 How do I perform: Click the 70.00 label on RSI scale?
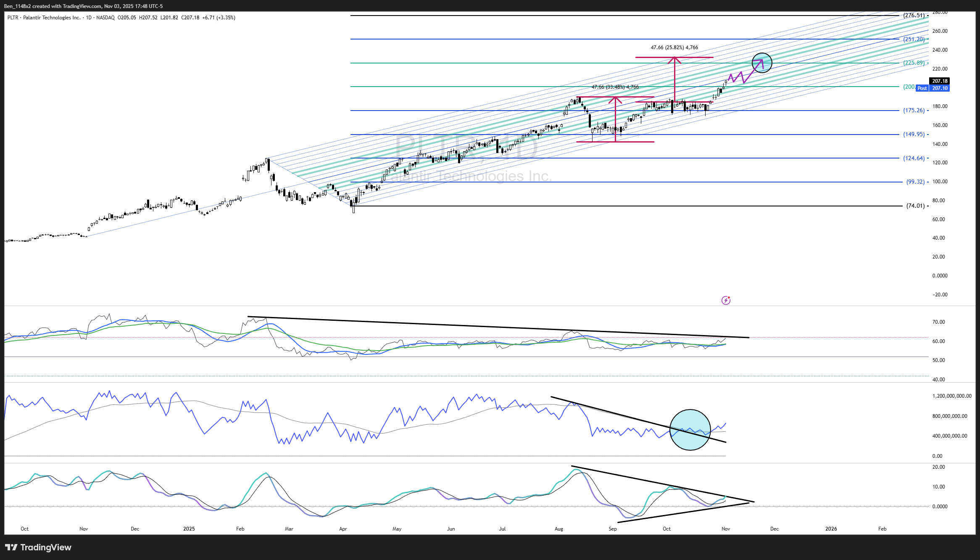pyautogui.click(x=938, y=322)
